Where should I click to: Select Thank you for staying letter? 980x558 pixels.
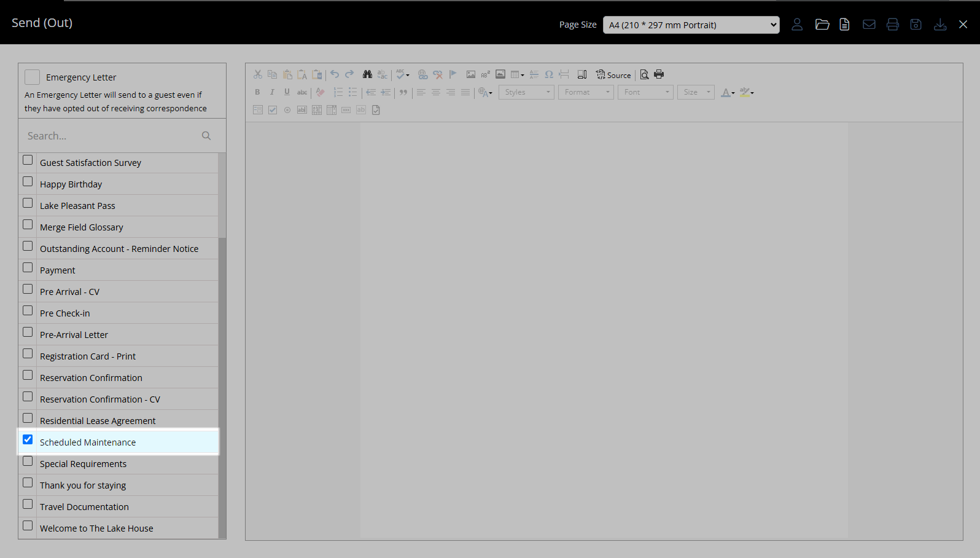click(83, 485)
